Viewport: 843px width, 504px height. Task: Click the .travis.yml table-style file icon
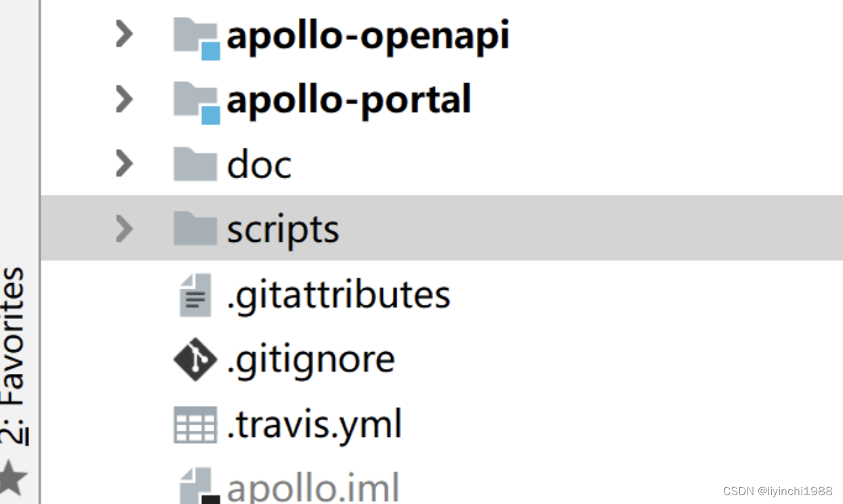click(x=197, y=423)
